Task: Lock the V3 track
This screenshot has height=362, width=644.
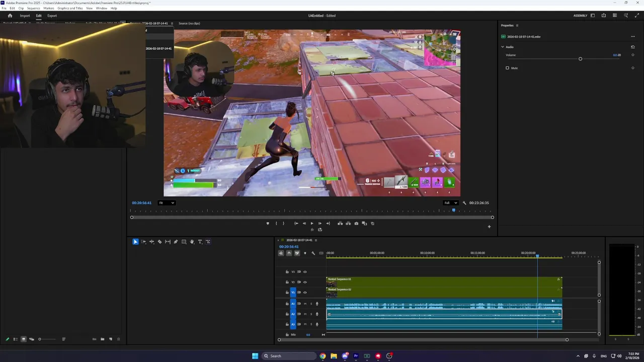Action: [x=287, y=272]
